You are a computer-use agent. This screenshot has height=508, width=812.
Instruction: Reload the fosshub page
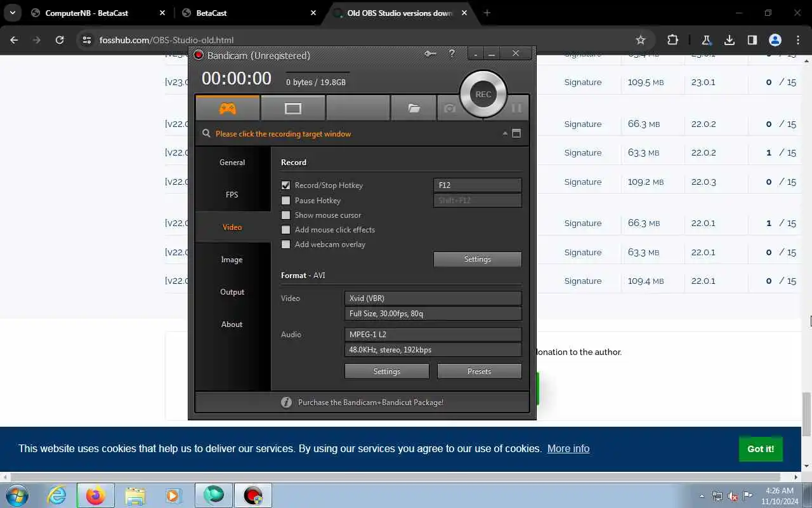coord(60,40)
